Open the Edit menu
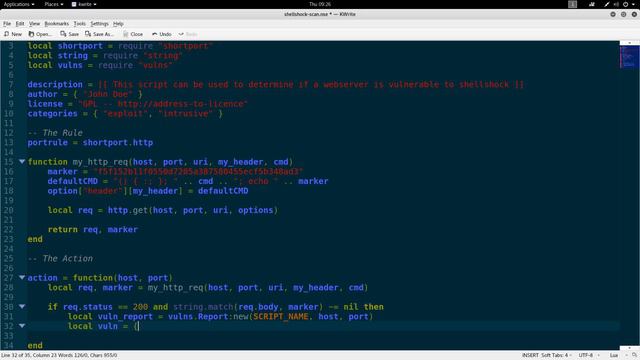 pos(20,24)
